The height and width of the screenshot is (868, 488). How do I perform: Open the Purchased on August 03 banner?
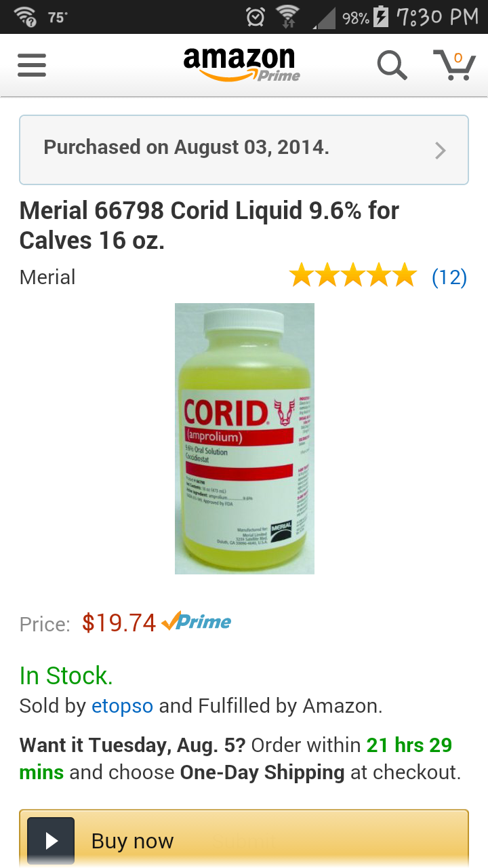(x=244, y=150)
